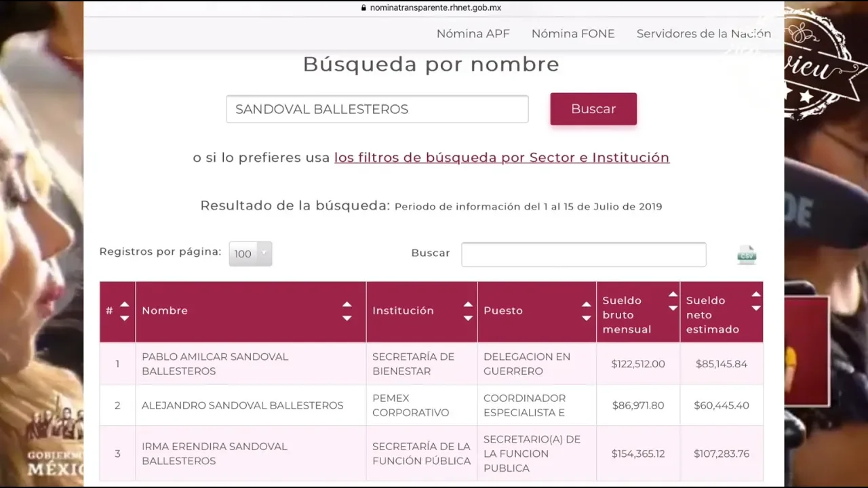Click row number 3 cell

coord(117,453)
